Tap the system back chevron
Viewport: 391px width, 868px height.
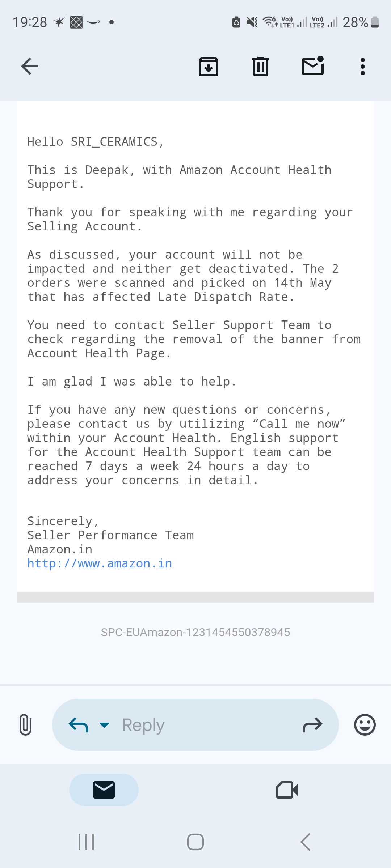(305, 842)
